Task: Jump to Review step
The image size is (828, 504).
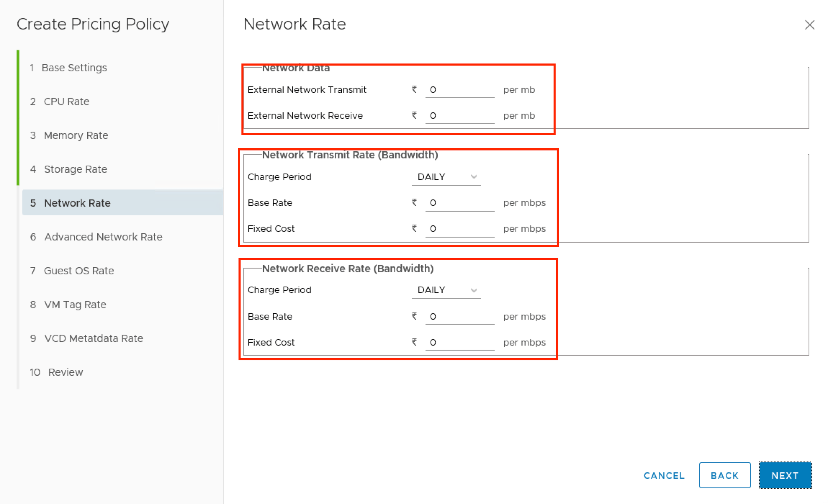Action: pos(65,372)
